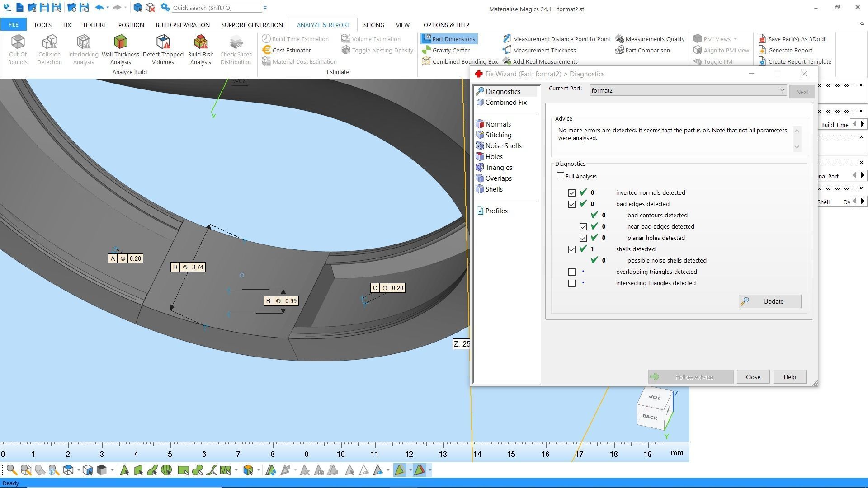Click the undo arrow icon

[x=99, y=8]
